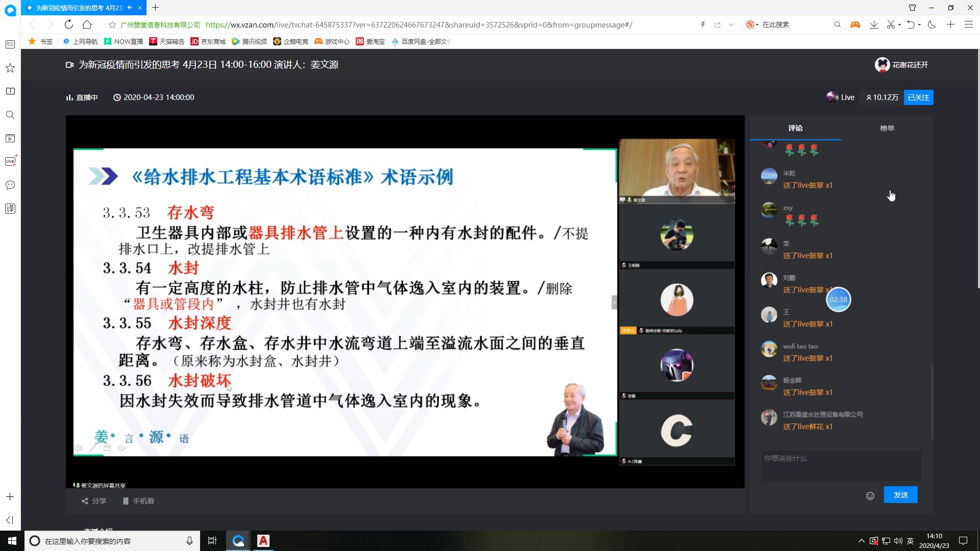Click 米粒 commenter avatar
The height and width of the screenshot is (551, 980).
click(769, 176)
